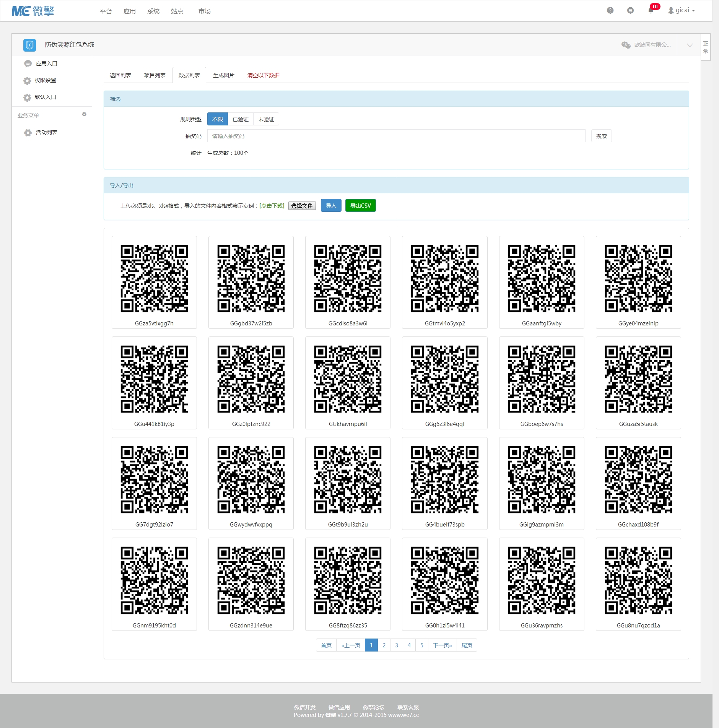The image size is (719, 728).
Task: Open notifications bell with 10 badge
Action: pyautogui.click(x=651, y=10)
